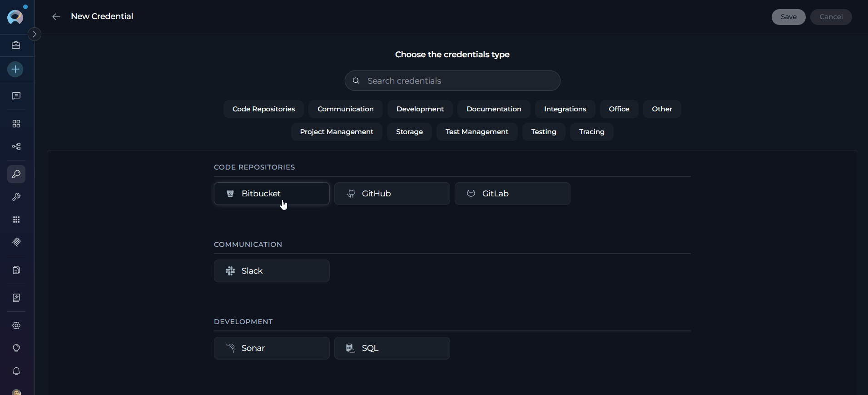This screenshot has width=868, height=395.
Task: Click the plus create button in sidebar
Action: tap(15, 69)
